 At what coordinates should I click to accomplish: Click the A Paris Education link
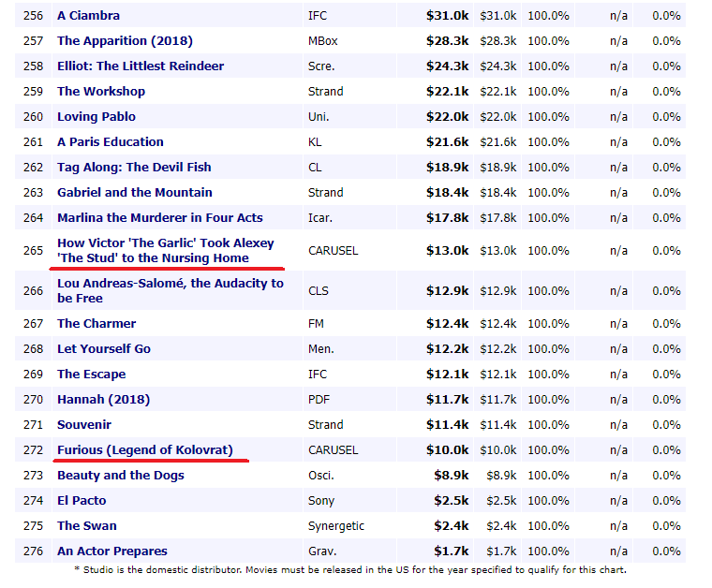point(111,142)
